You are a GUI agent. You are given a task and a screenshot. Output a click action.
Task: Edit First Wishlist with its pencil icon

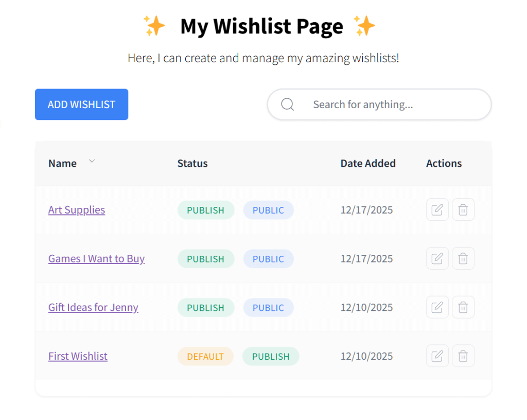(x=437, y=356)
